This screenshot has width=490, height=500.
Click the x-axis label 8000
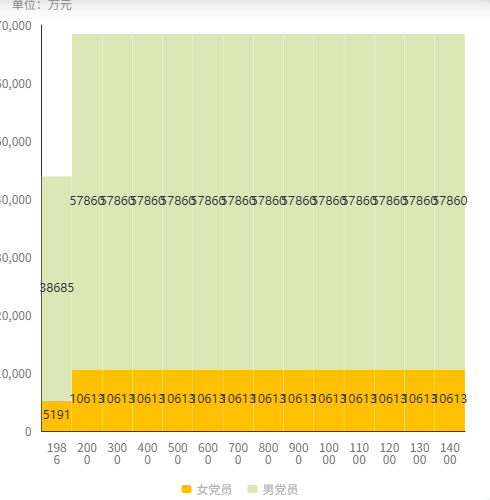(268, 454)
